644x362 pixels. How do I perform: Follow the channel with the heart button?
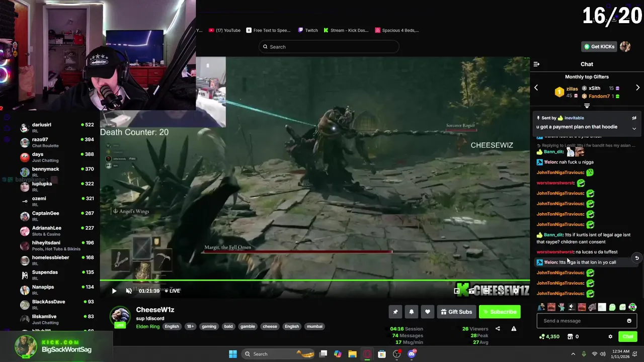pyautogui.click(x=428, y=312)
